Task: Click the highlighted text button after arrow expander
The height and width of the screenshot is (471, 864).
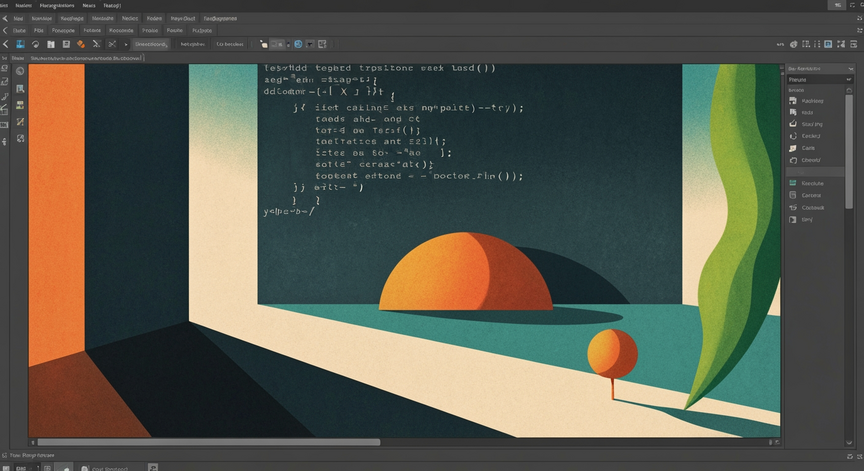Action: pos(151,44)
